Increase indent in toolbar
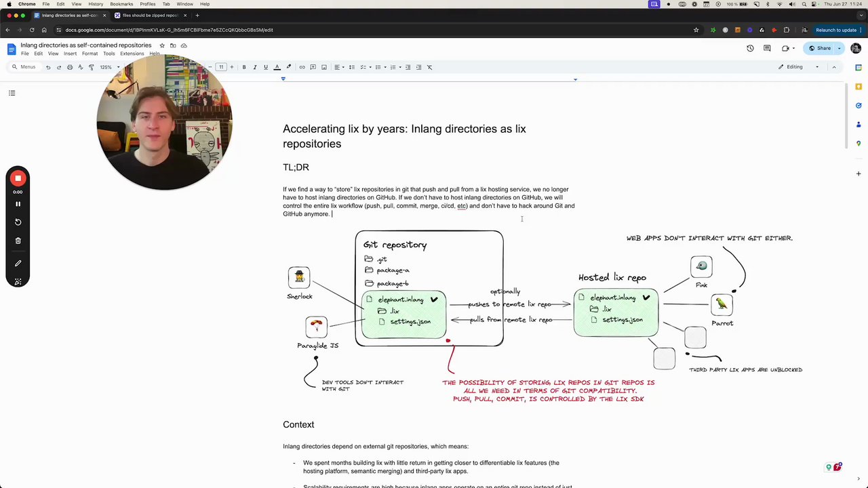 click(418, 67)
